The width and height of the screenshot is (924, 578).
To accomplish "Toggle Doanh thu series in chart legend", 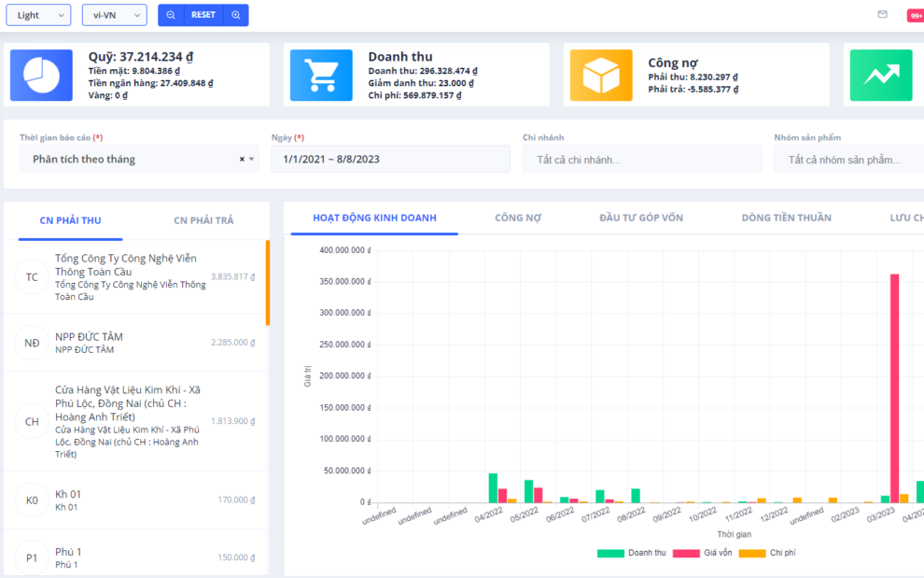I will point(632,553).
